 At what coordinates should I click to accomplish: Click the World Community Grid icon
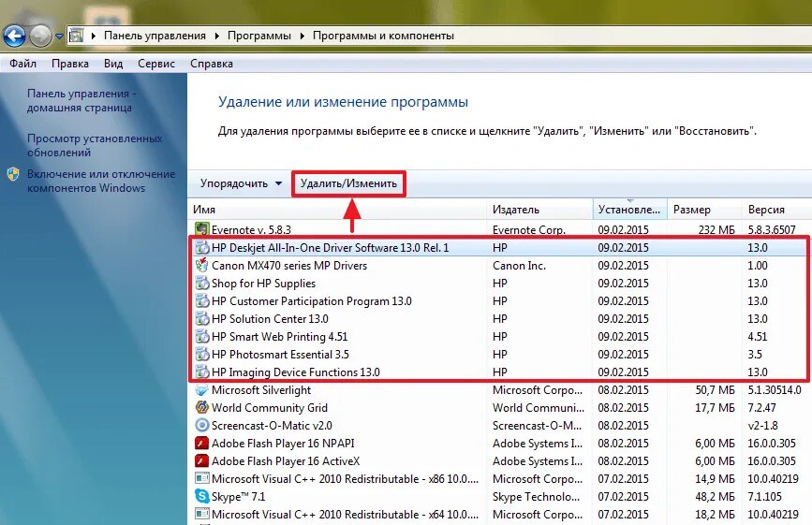[x=202, y=408]
